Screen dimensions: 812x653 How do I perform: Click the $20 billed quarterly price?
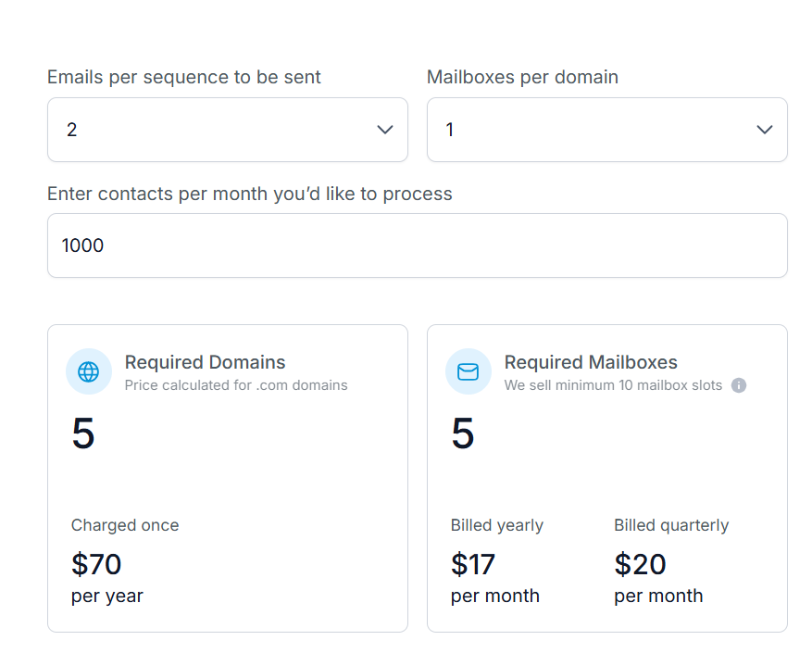pos(640,564)
